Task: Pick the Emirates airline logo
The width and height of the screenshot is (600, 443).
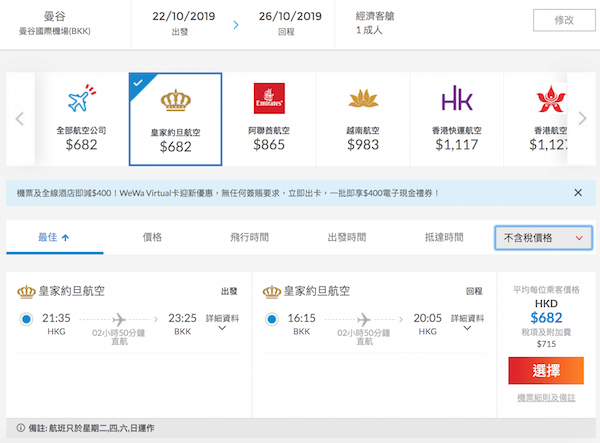Action: (x=268, y=98)
